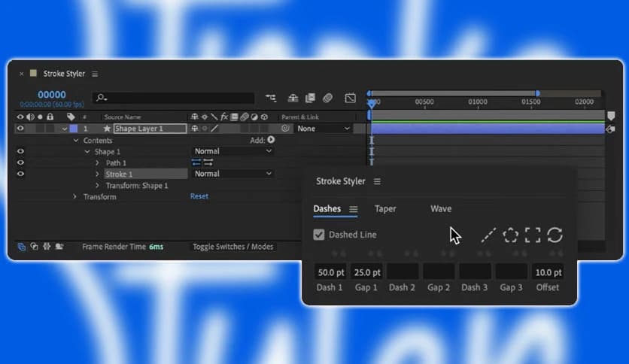Click the Offset value field
The image size is (629, 364).
[548, 272]
